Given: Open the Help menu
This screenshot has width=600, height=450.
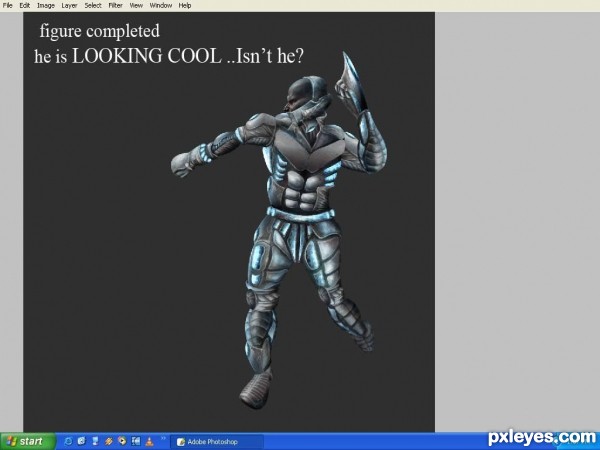Looking at the screenshot, I should pyautogui.click(x=185, y=5).
